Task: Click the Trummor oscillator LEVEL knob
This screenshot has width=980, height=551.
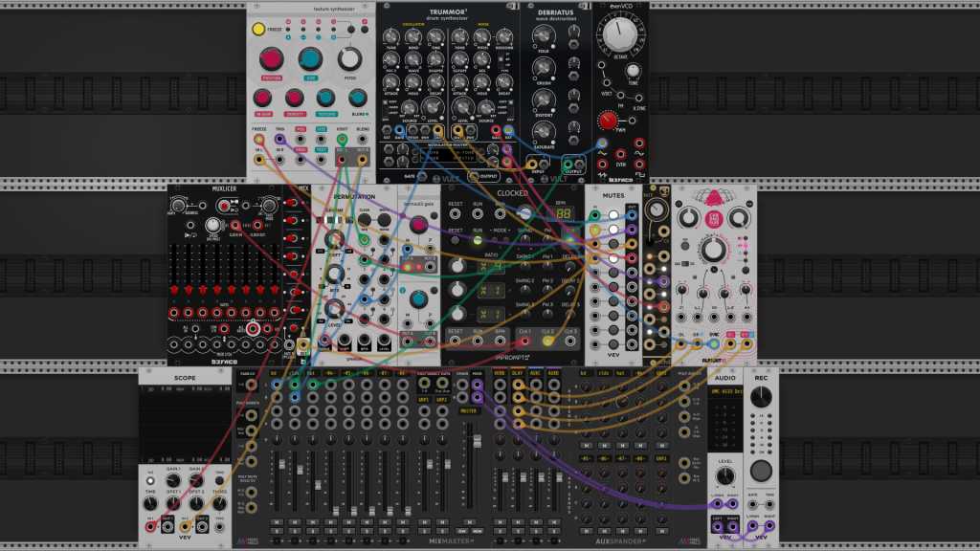Action: (433, 107)
